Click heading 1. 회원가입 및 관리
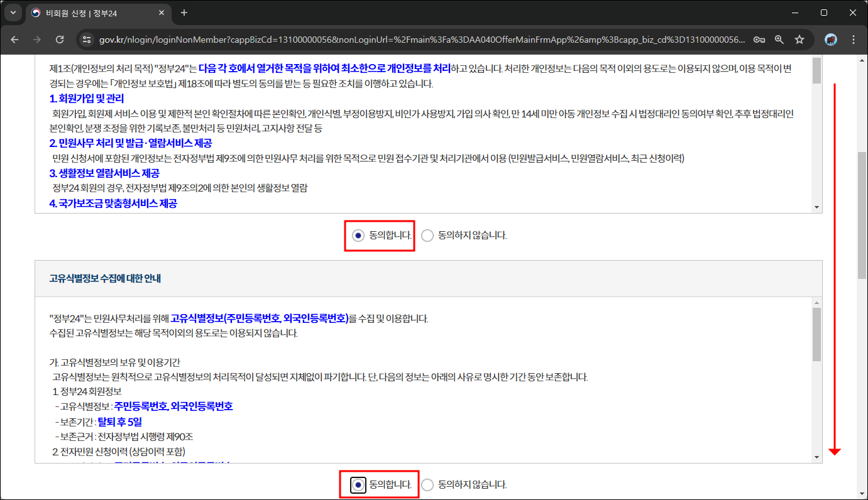868x500 pixels. tap(87, 99)
